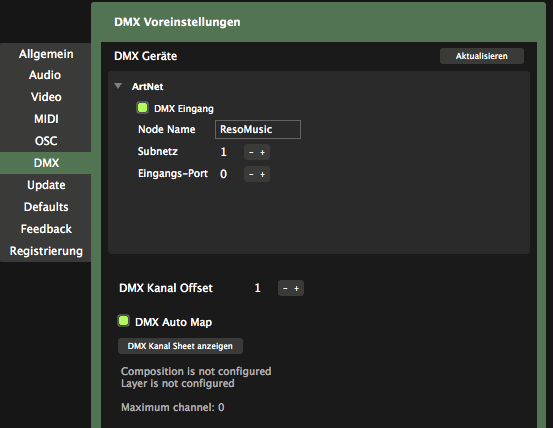Decrease the Subnetz value
Screen dimensions: 553x428
[251, 152]
